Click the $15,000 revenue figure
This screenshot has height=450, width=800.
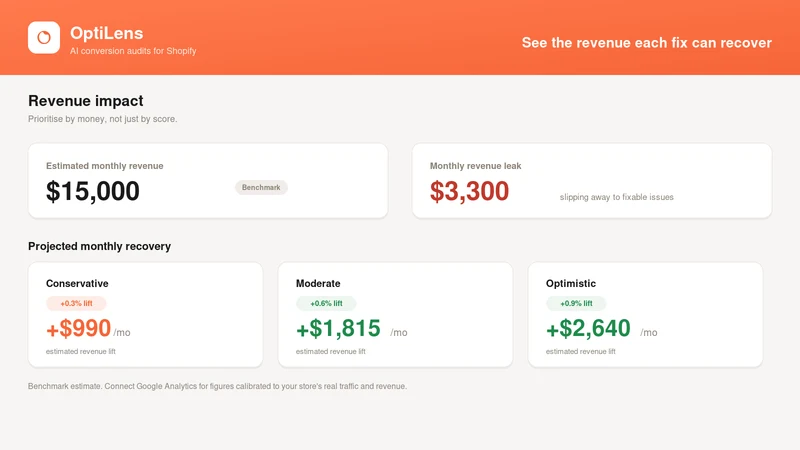(x=93, y=191)
